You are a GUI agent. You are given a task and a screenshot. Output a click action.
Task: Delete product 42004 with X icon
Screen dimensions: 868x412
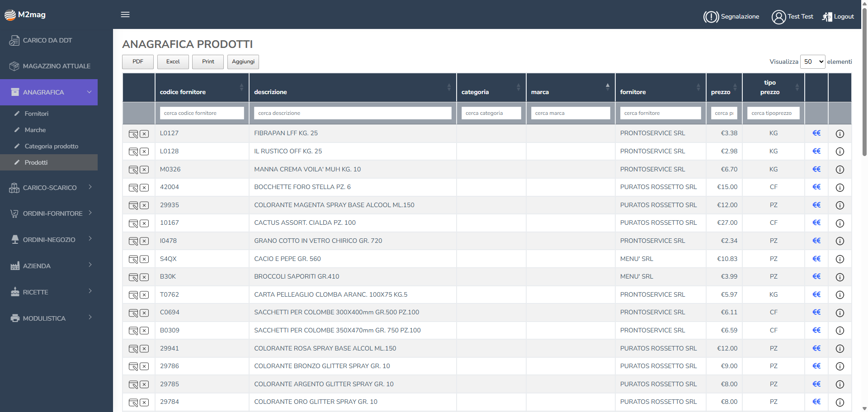click(x=144, y=187)
